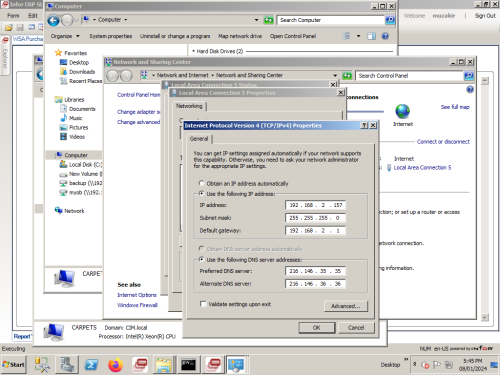Open the Command Prompt taskbar icon

188,365
